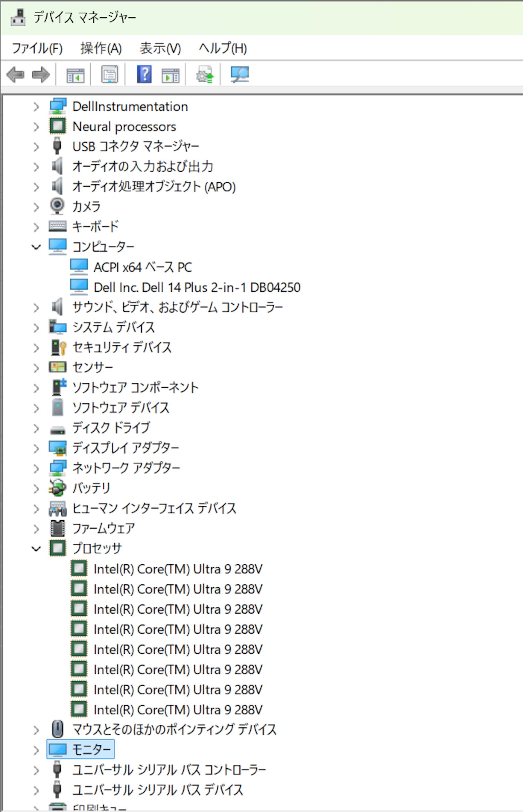Click the Back arrow toolbar icon
523x812 pixels.
click(x=15, y=74)
